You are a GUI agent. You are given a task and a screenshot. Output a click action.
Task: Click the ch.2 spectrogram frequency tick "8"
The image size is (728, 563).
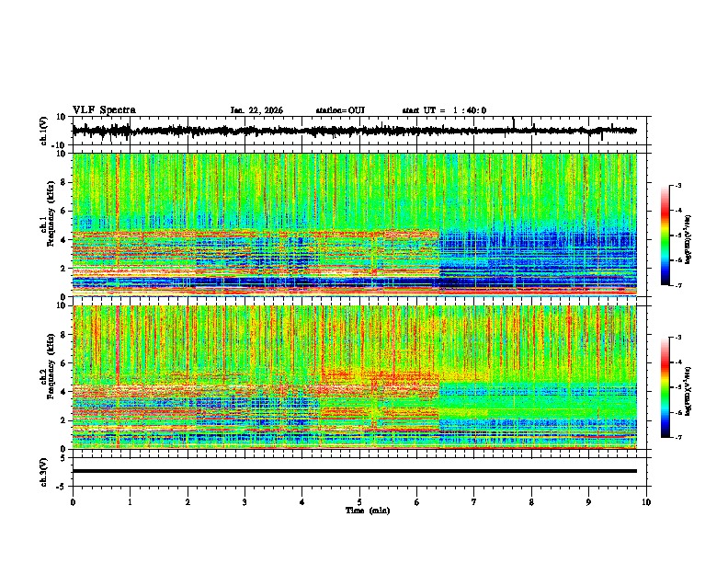click(64, 335)
